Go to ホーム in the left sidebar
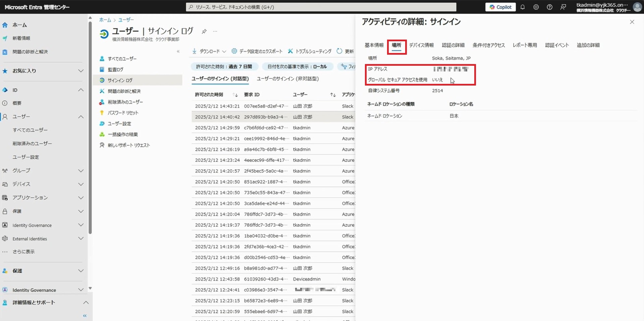The width and height of the screenshot is (644, 321). [x=19, y=25]
